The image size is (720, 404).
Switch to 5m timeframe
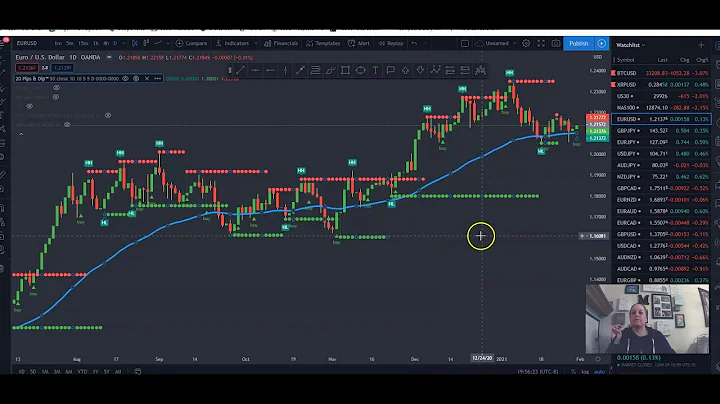coord(70,43)
